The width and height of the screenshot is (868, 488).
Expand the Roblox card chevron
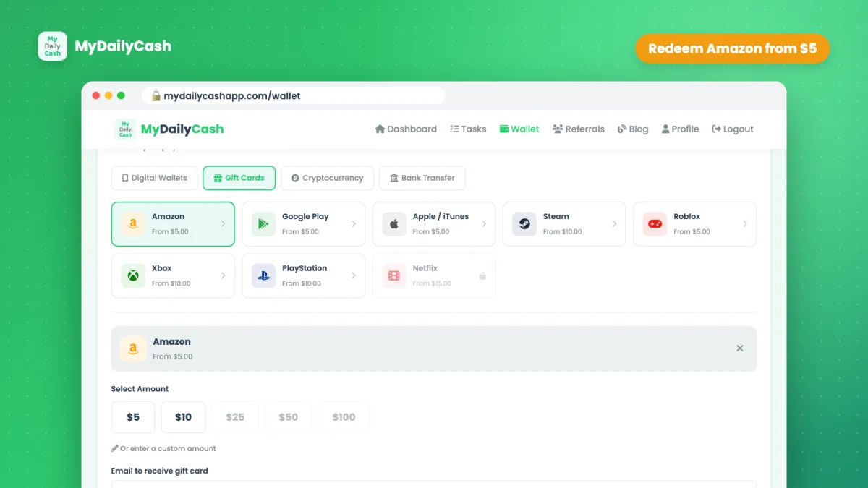pos(745,224)
